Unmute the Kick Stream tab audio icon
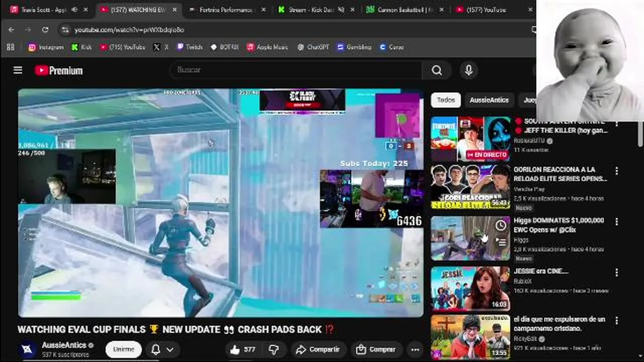 [x=341, y=10]
